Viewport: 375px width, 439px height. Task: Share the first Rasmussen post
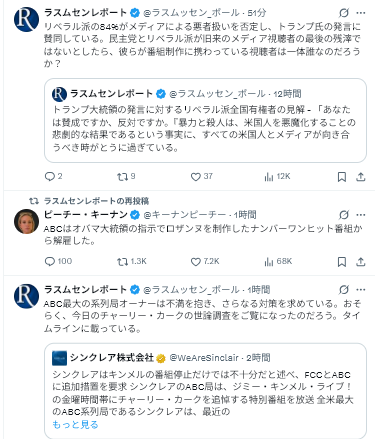pos(361,177)
